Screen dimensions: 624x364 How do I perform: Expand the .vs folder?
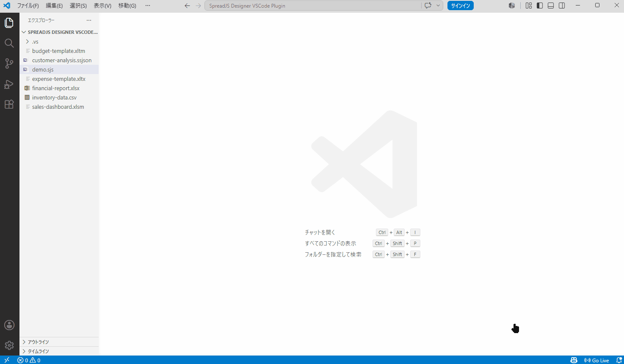tap(59, 41)
